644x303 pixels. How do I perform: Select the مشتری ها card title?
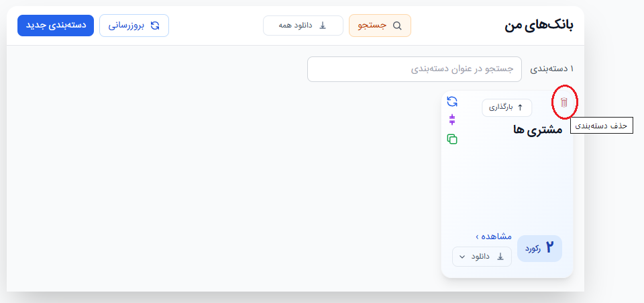coord(537,130)
